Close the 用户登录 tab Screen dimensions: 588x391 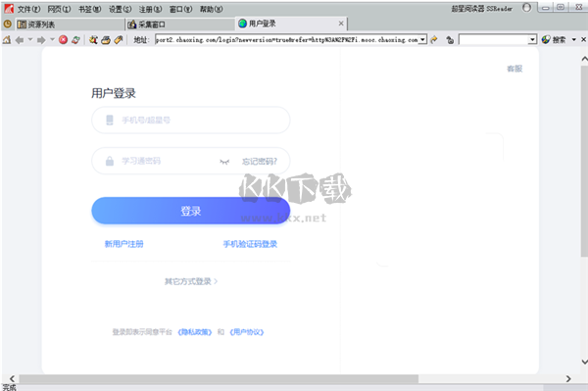click(x=341, y=24)
